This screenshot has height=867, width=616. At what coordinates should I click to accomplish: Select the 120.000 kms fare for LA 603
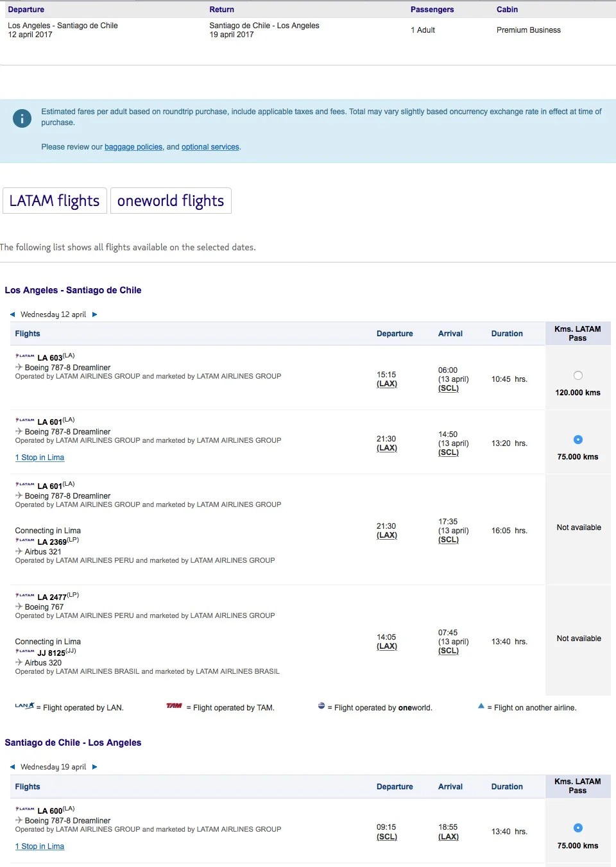pos(578,375)
